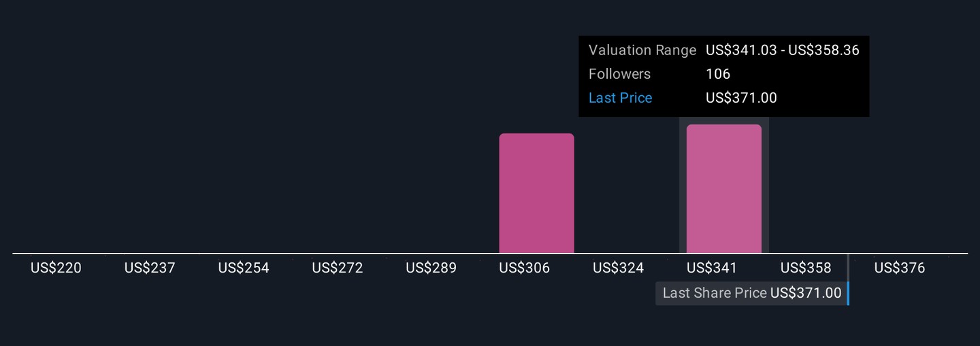The width and height of the screenshot is (980, 346).
Task: Click the blue "Last Price" link in tooltip
Action: click(x=620, y=98)
